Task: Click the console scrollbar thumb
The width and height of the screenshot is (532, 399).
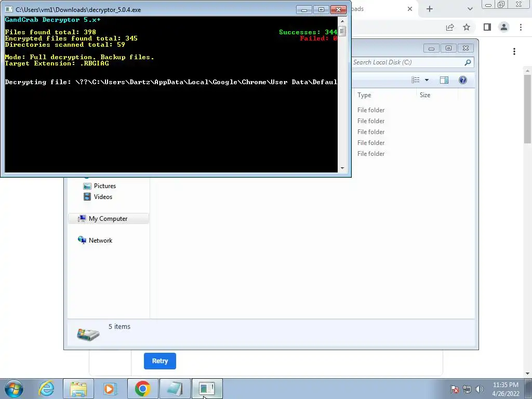Action: (342, 32)
